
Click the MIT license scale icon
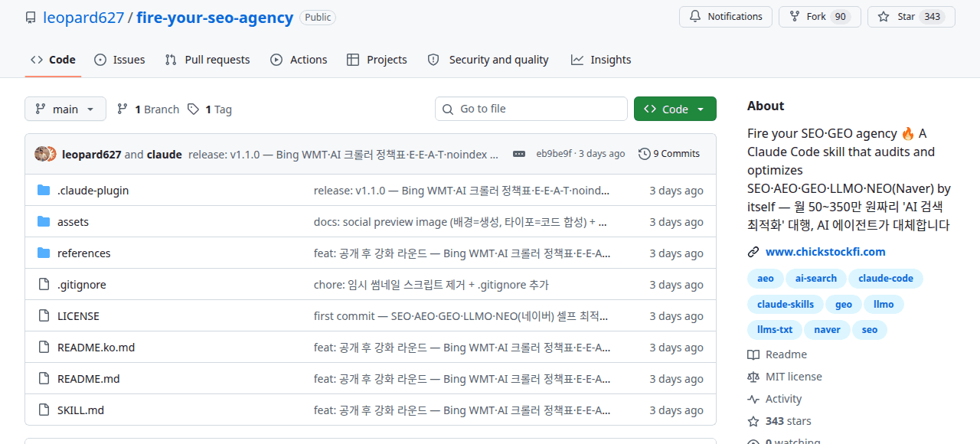(x=753, y=377)
